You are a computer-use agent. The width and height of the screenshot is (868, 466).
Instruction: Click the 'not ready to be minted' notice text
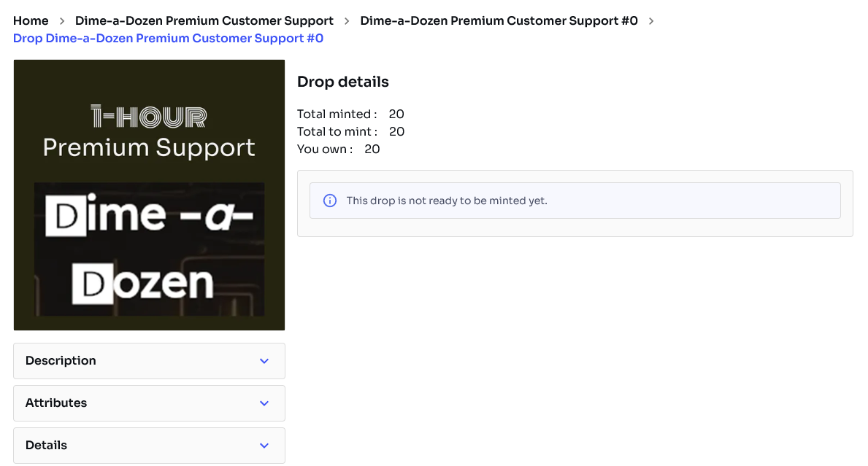tap(446, 201)
